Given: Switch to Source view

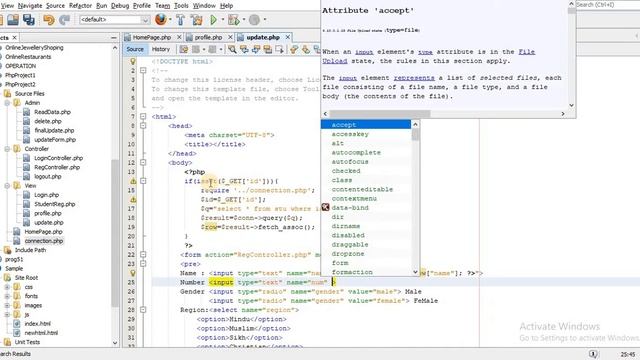Looking at the screenshot, I should pos(135,49).
